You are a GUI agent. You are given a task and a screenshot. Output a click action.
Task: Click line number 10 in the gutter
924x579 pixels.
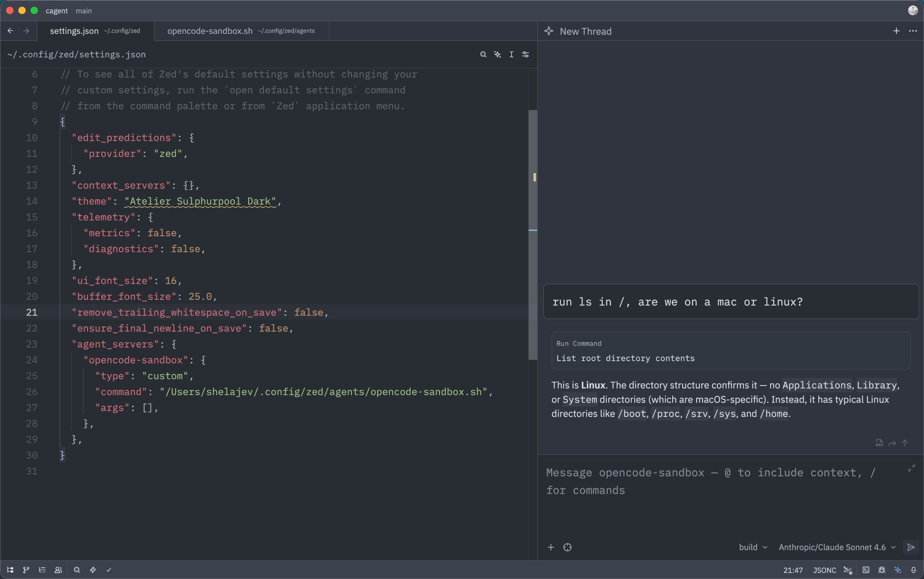tap(32, 138)
